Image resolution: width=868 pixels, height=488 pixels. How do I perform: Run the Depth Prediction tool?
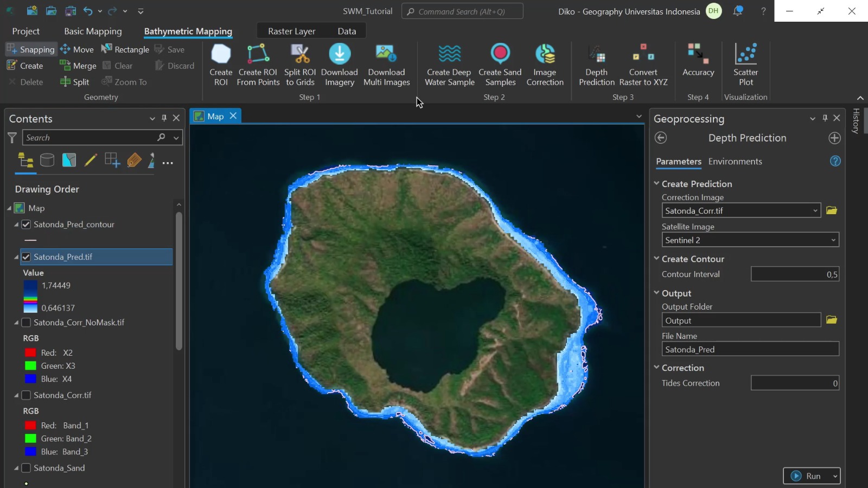806,476
